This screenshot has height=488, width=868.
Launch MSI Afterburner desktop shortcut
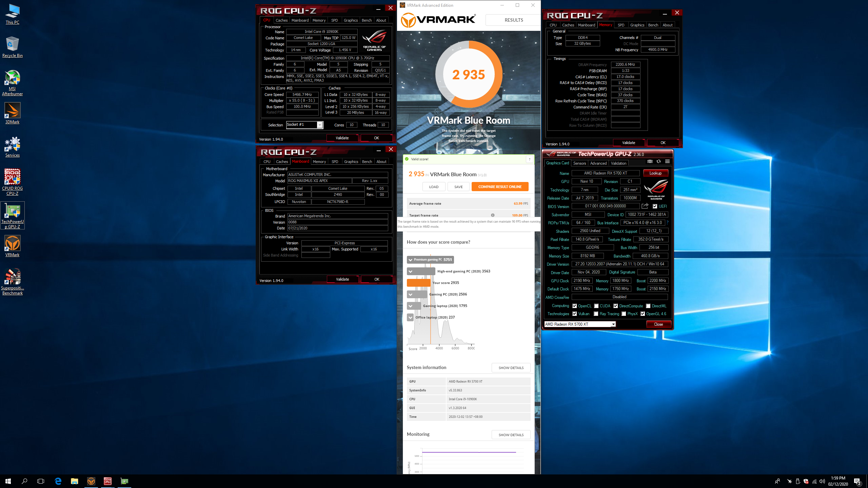[x=13, y=83]
